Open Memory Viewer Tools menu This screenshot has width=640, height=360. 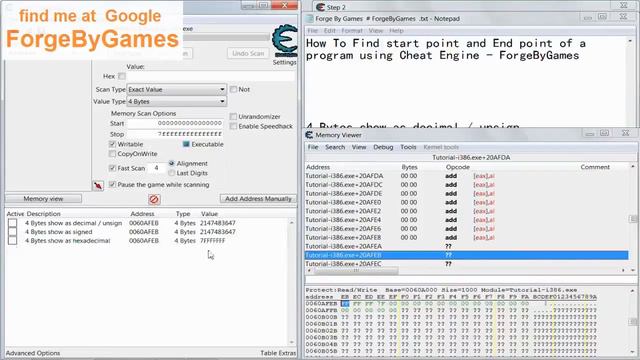coord(408,147)
